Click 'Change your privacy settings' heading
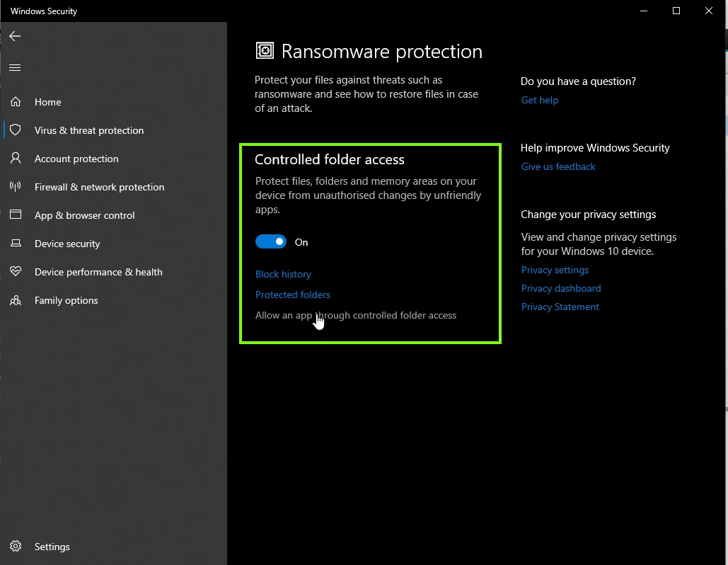728x565 pixels. point(588,215)
